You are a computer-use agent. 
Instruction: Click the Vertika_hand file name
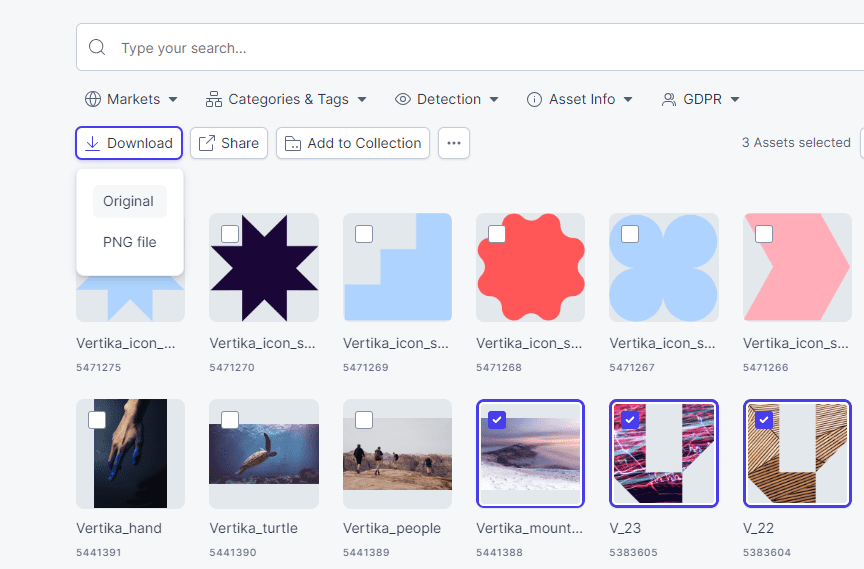coord(119,528)
